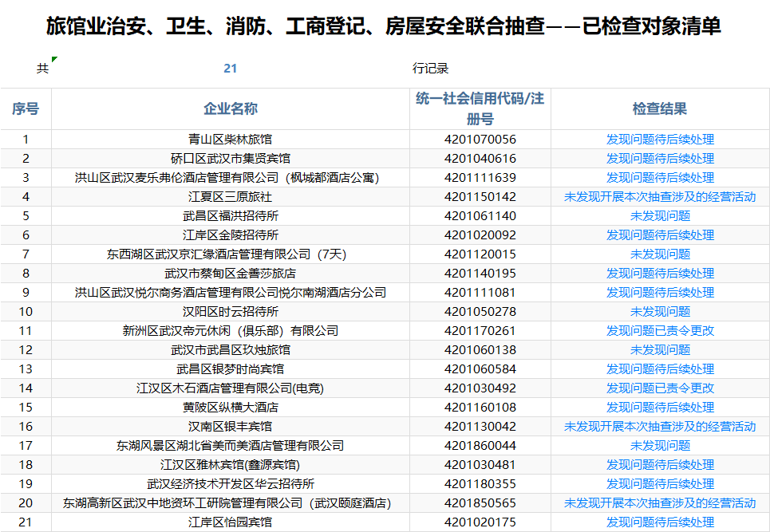Click registration code 4201070056
Viewport: 770px width, 532px height.
point(480,140)
